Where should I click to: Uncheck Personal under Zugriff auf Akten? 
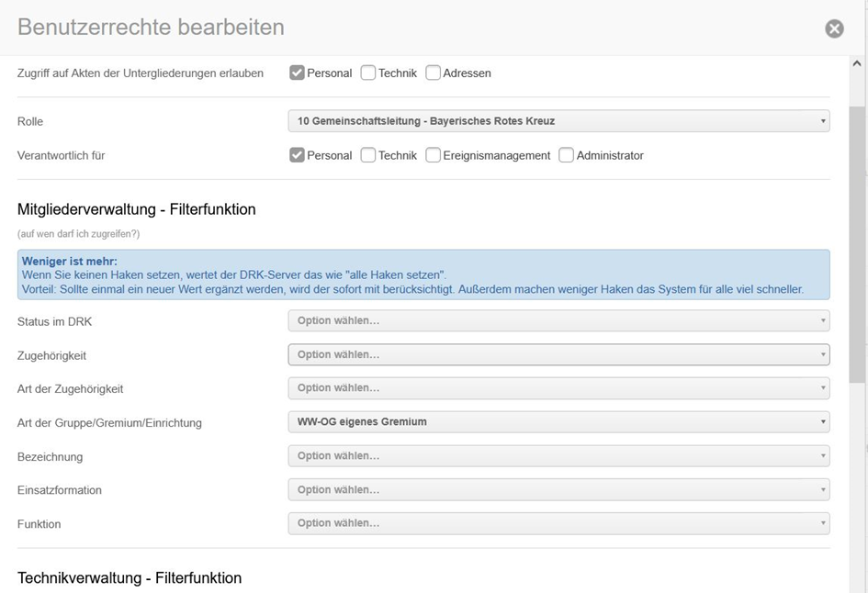tap(297, 73)
